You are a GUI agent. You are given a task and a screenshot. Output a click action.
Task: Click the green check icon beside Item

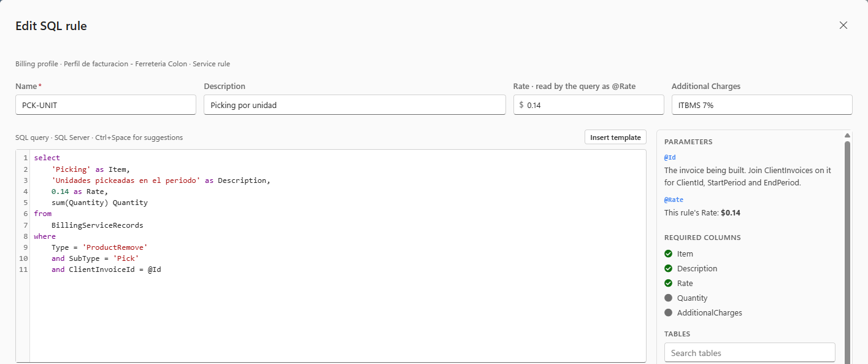669,254
